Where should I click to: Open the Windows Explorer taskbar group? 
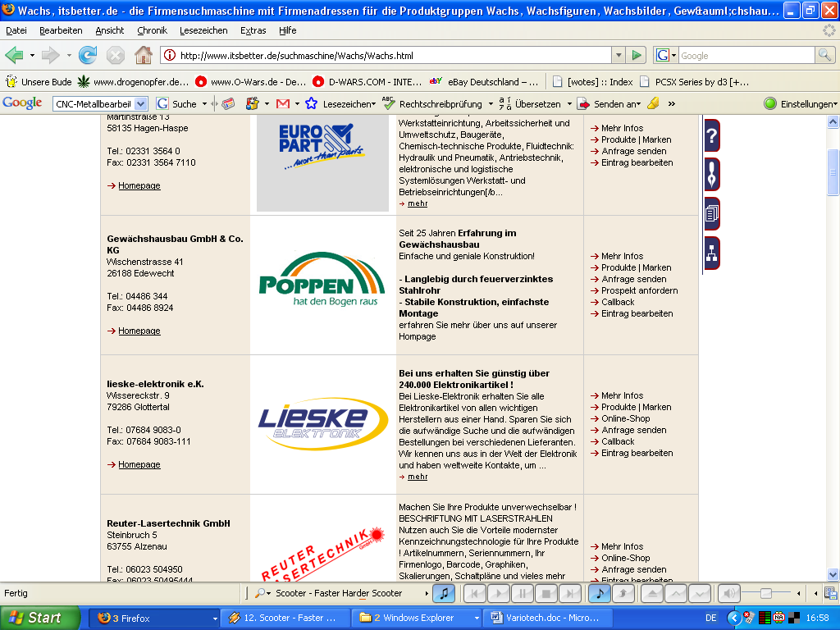click(418, 618)
